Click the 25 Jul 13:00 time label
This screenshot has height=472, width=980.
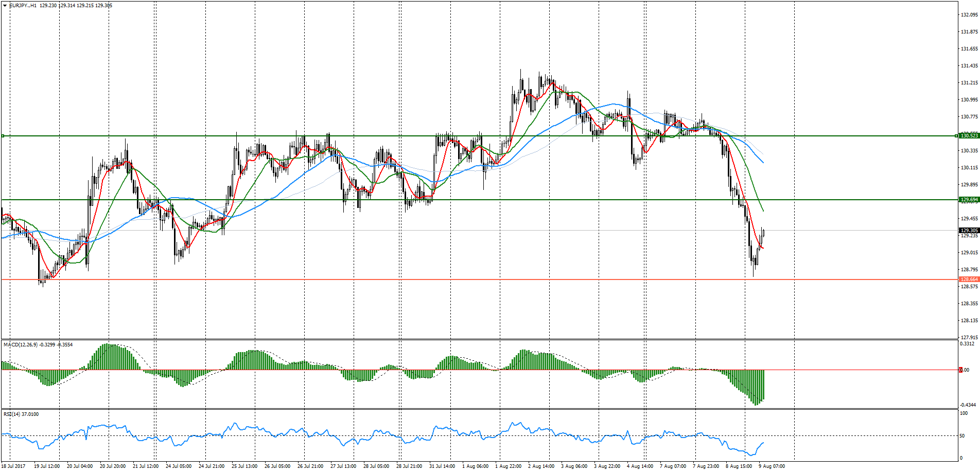click(244, 466)
